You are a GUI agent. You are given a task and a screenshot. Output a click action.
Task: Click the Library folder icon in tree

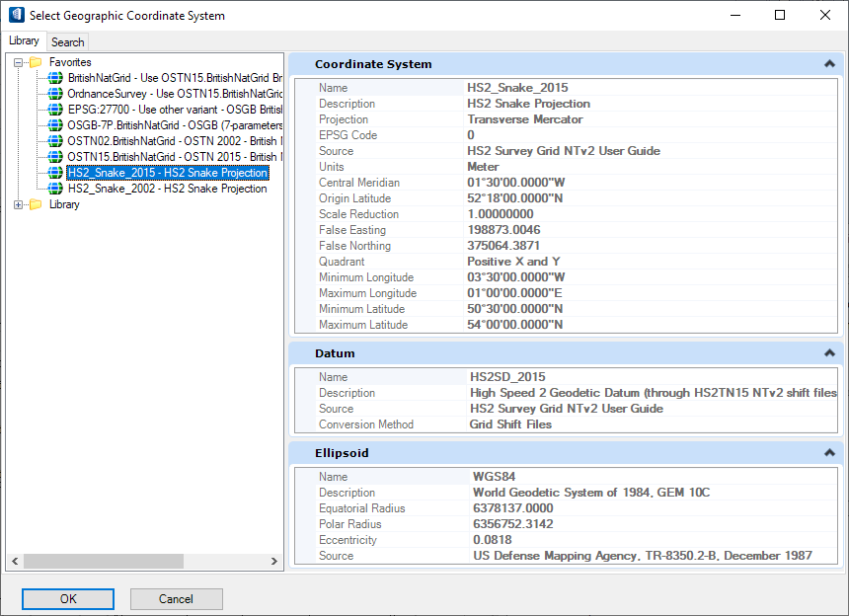[x=36, y=204]
